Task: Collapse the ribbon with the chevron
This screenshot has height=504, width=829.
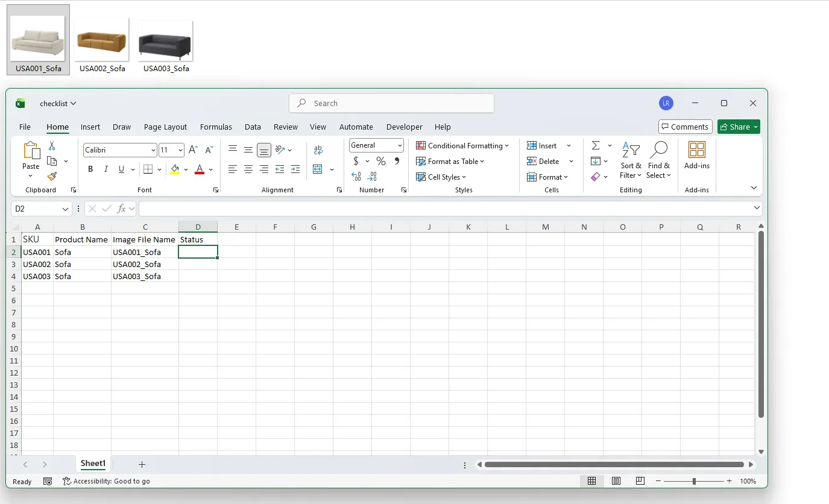Action: (754, 188)
